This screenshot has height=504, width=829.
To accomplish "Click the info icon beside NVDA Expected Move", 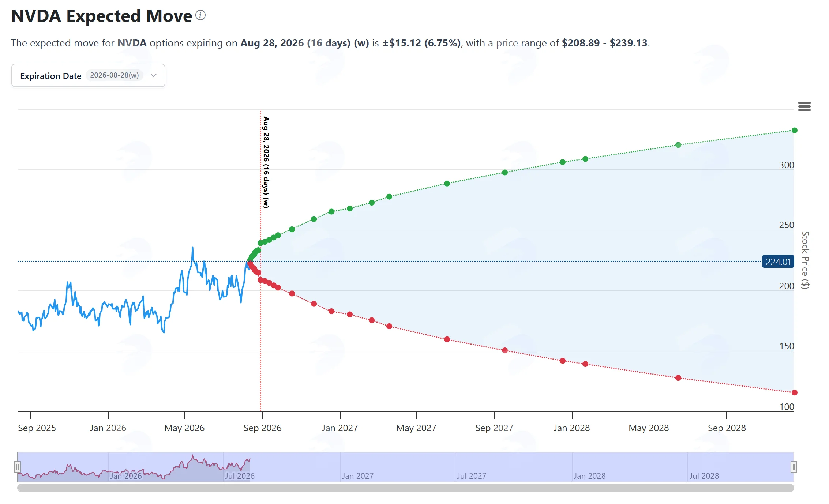I will (x=200, y=15).
